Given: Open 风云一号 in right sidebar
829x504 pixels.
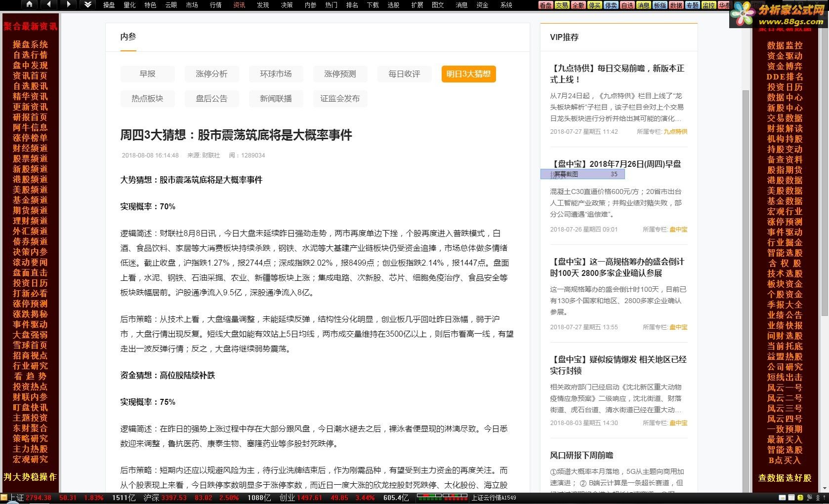Looking at the screenshot, I should point(785,388).
